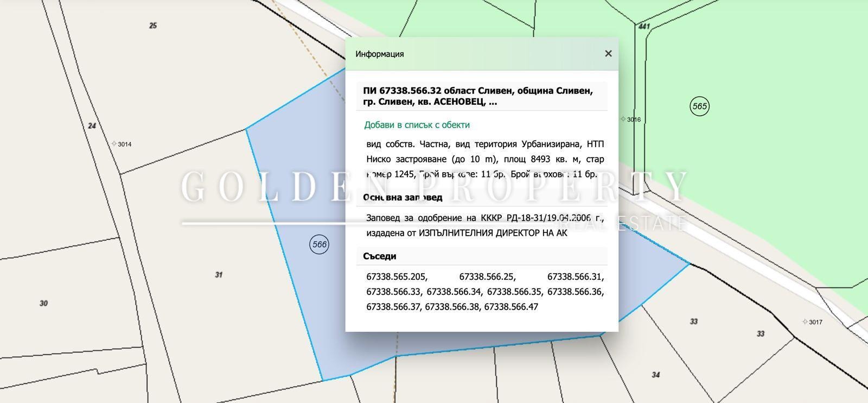Image resolution: width=868 pixels, height=403 pixels.
Task: Click the ПИ 67338.566.32 parcel title
Action: (477, 96)
